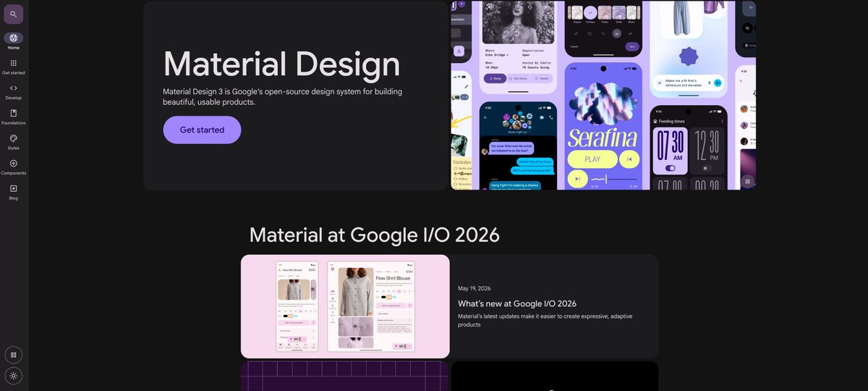Click the Develop label in sidebar
Image resolution: width=868 pixels, height=391 pixels.
pos(13,98)
